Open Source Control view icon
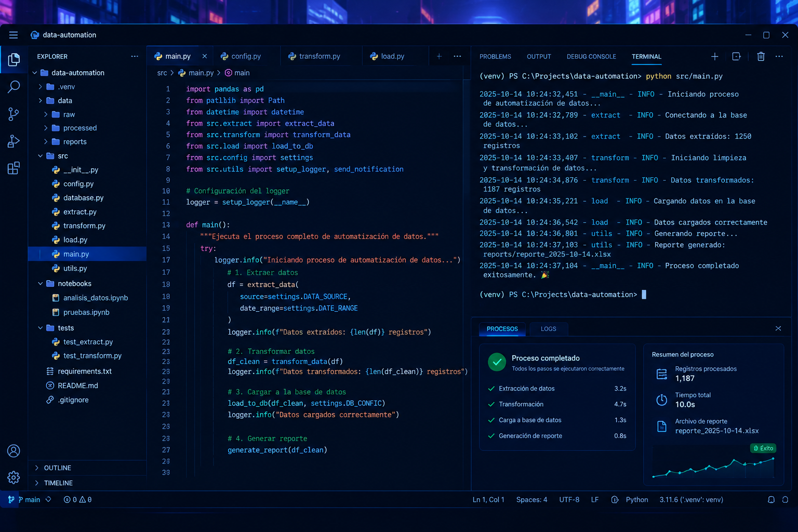 [14, 114]
